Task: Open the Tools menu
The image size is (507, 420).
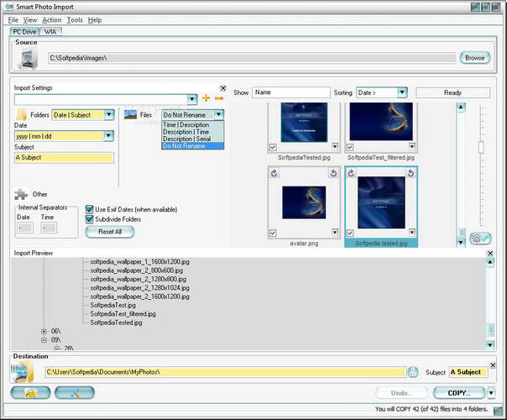Action: [x=75, y=19]
